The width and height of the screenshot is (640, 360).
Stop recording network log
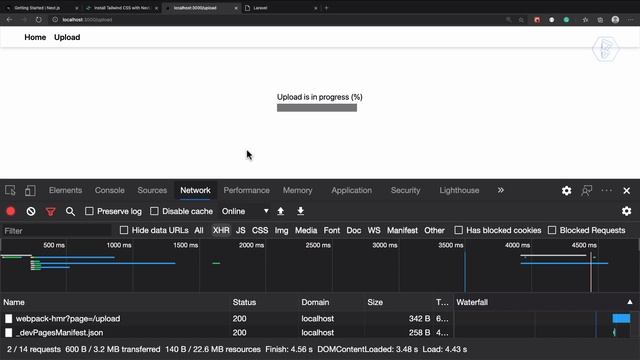[11, 211]
